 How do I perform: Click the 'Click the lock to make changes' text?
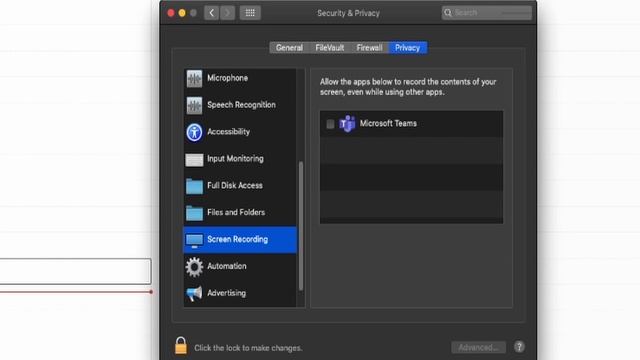click(248, 348)
